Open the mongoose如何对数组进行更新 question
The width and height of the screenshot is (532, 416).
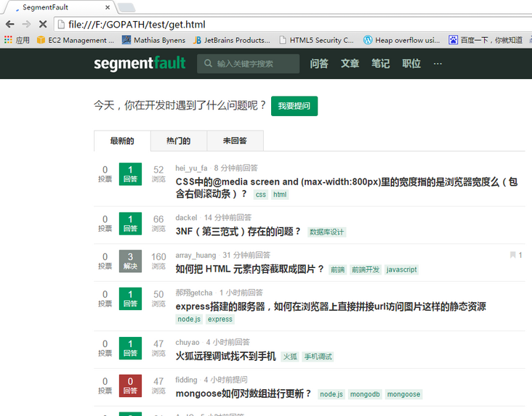pyautogui.click(x=243, y=393)
